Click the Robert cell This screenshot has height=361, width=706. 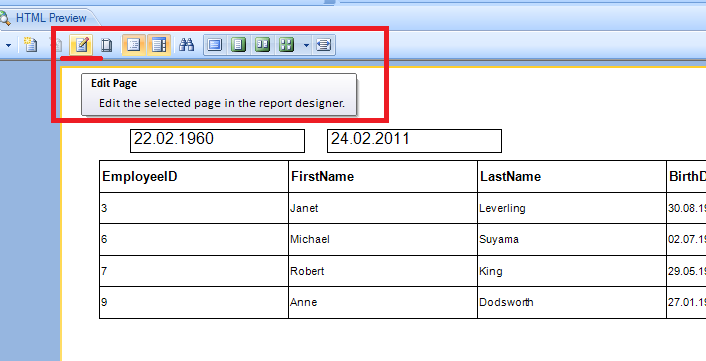(383, 271)
